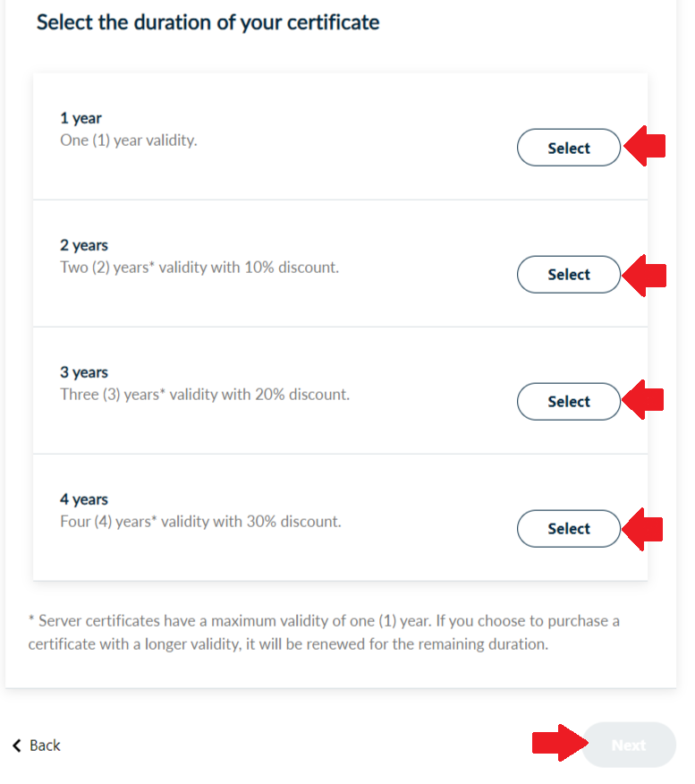This screenshot has width=695, height=784.
Task: Click the 30% discount description text
Action: (200, 521)
